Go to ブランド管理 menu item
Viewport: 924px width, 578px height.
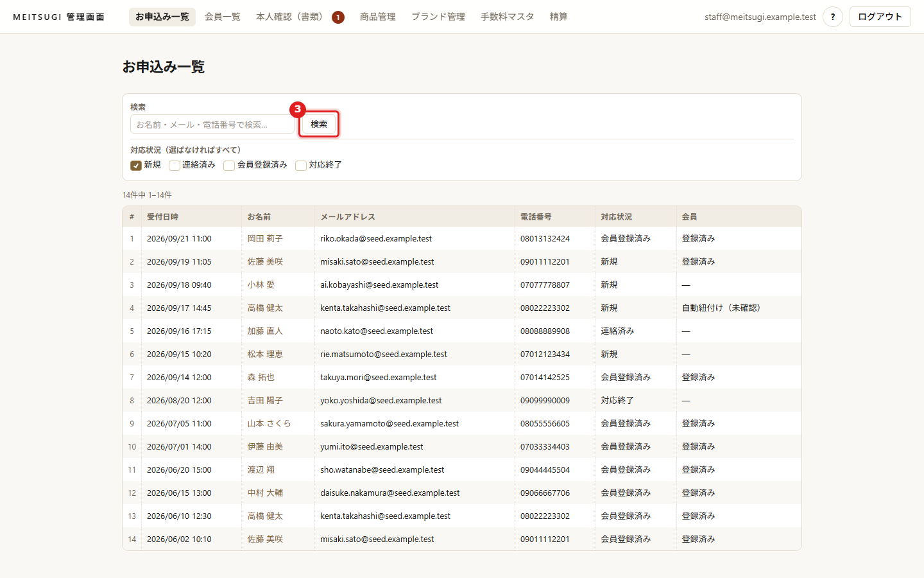438,17
